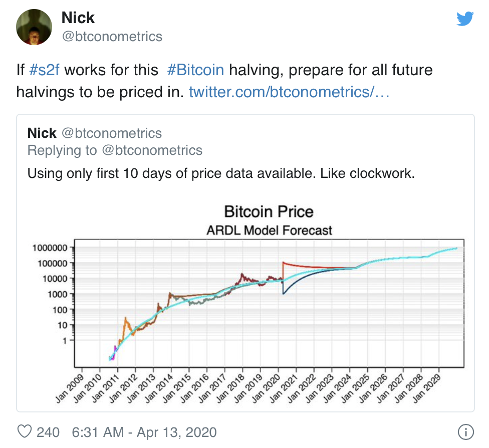Click the red forecast line spike on the chart
Screen dimensions: 489x448
click(x=283, y=264)
